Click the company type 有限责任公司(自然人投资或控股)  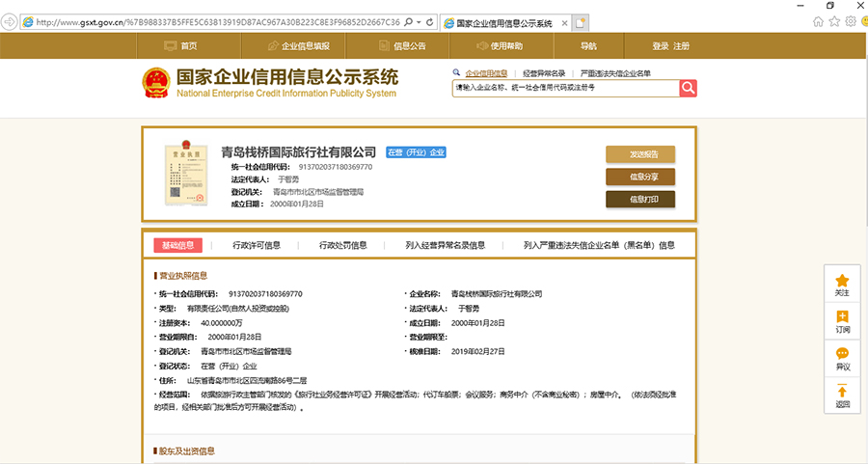pyautogui.click(x=238, y=309)
